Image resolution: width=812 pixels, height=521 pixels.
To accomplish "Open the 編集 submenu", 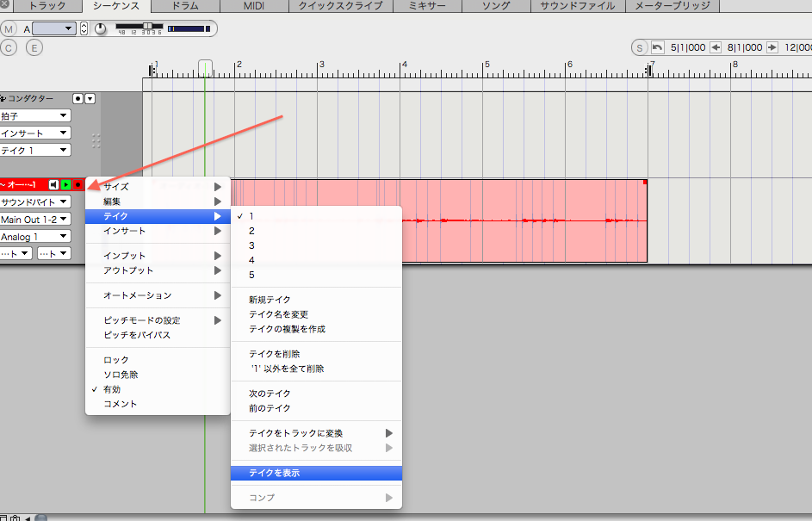I will point(158,202).
